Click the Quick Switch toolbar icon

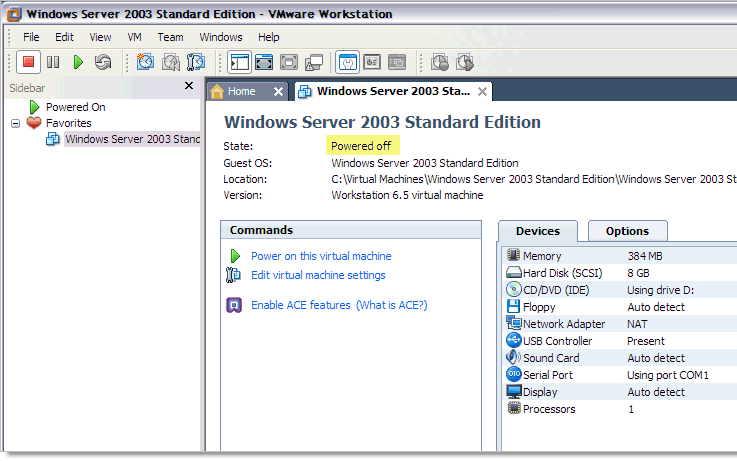point(264,62)
